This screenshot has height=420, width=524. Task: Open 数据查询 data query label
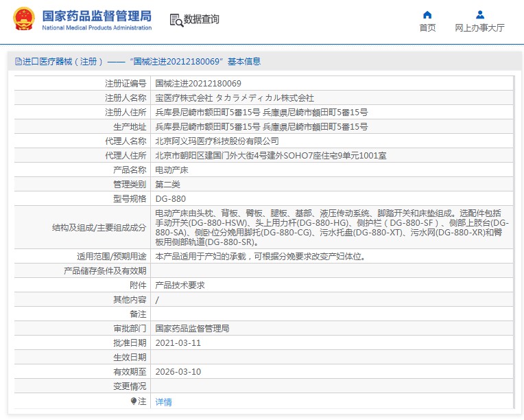[202, 19]
